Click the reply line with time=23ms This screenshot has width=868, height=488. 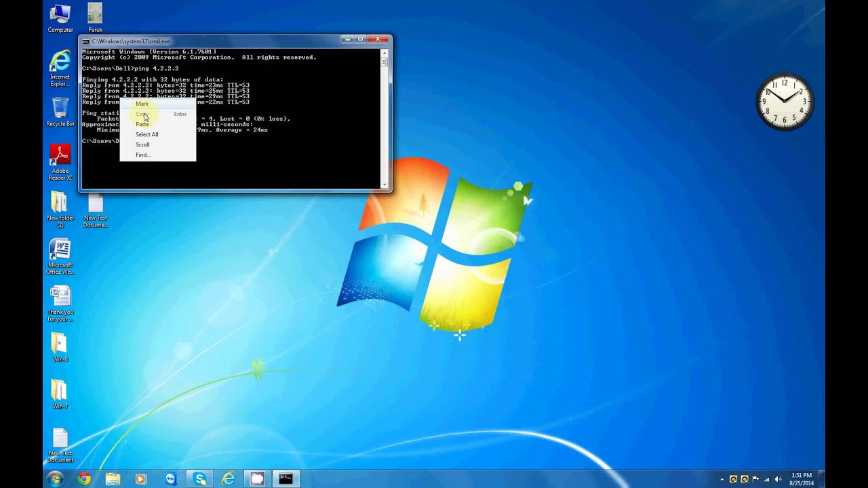(165, 85)
